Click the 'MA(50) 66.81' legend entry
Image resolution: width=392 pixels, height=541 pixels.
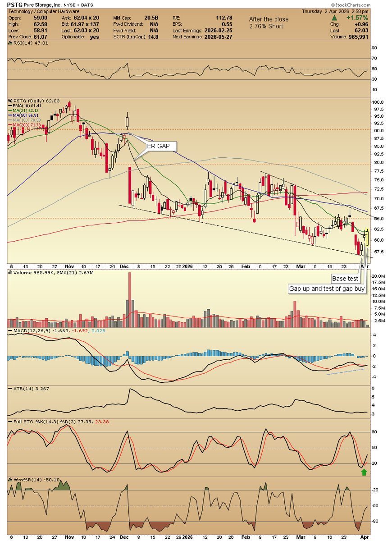[23, 115]
